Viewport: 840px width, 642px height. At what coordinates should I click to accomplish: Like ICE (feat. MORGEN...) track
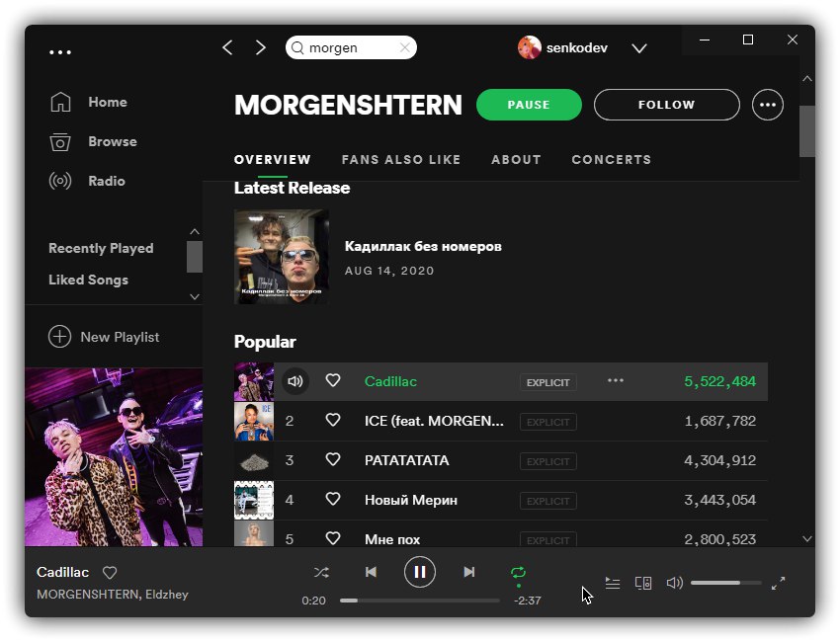333,421
